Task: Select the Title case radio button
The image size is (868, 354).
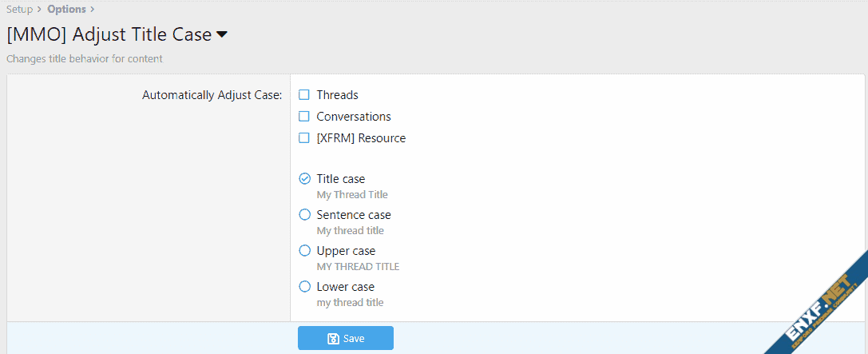Action: tap(304, 179)
